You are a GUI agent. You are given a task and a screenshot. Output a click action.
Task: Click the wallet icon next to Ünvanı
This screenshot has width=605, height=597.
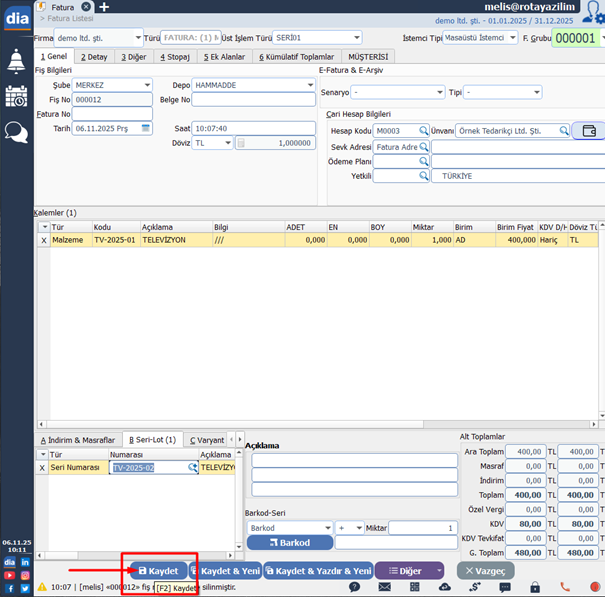pyautogui.click(x=589, y=131)
